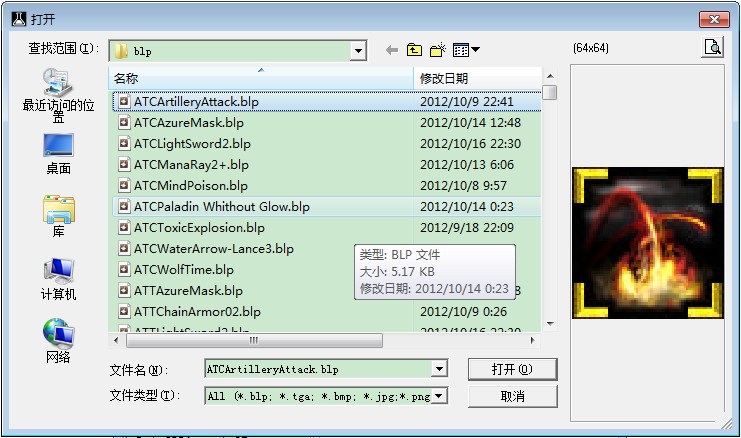Click the fire icon preview thumbnail
Image resolution: width=741 pixels, height=438 pixels.
(x=647, y=242)
